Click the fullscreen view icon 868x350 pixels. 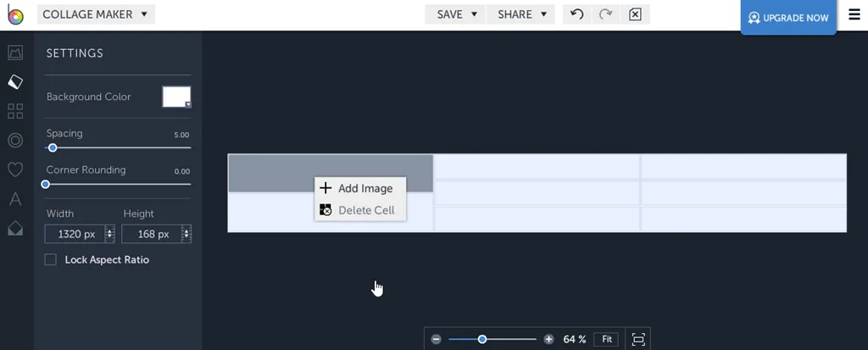[638, 339]
